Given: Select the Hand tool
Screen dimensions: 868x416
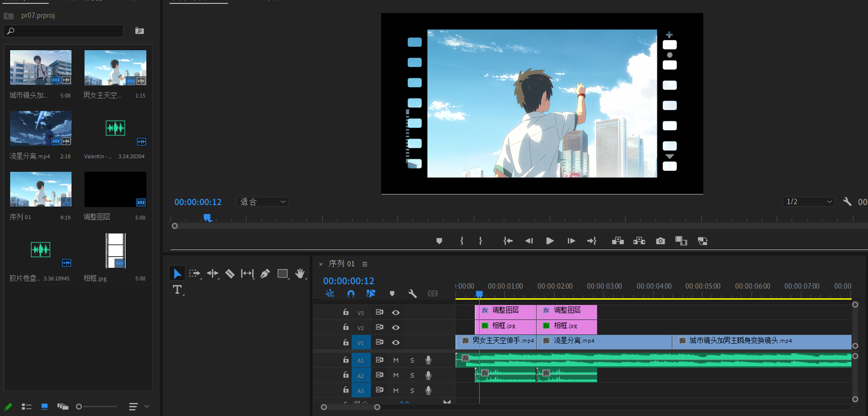Looking at the screenshot, I should pos(300,274).
